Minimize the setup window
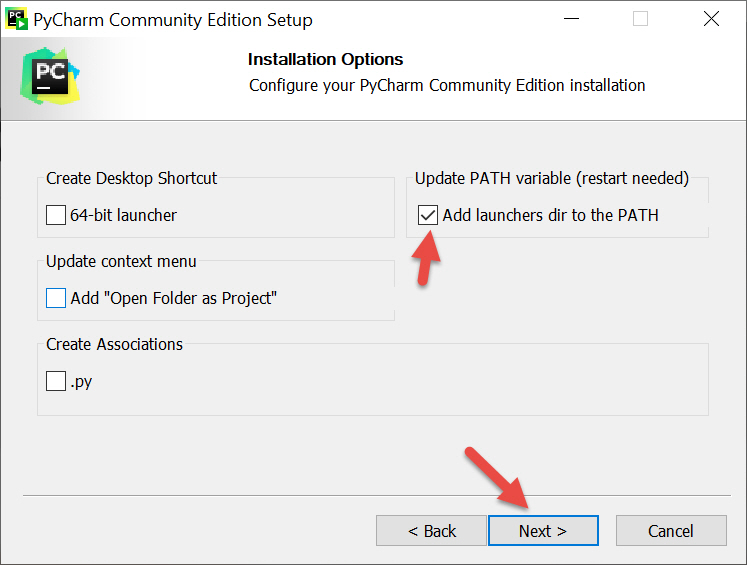The height and width of the screenshot is (565, 747). click(571, 19)
